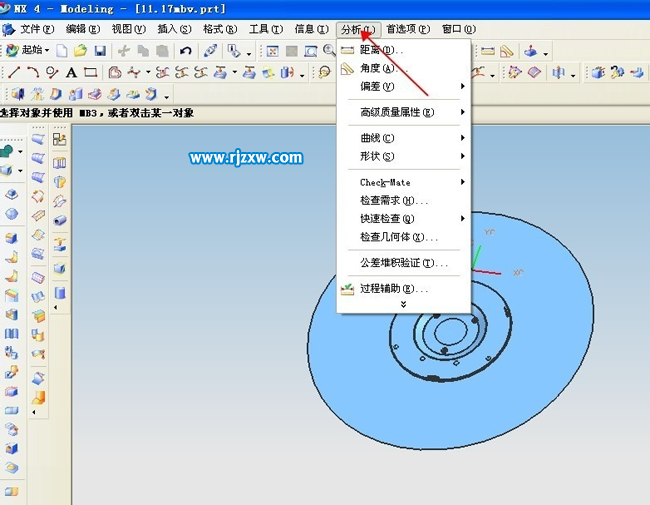This screenshot has height=505, width=650.
Task: Select 检查需求(H) menu entry
Action: (x=403, y=200)
